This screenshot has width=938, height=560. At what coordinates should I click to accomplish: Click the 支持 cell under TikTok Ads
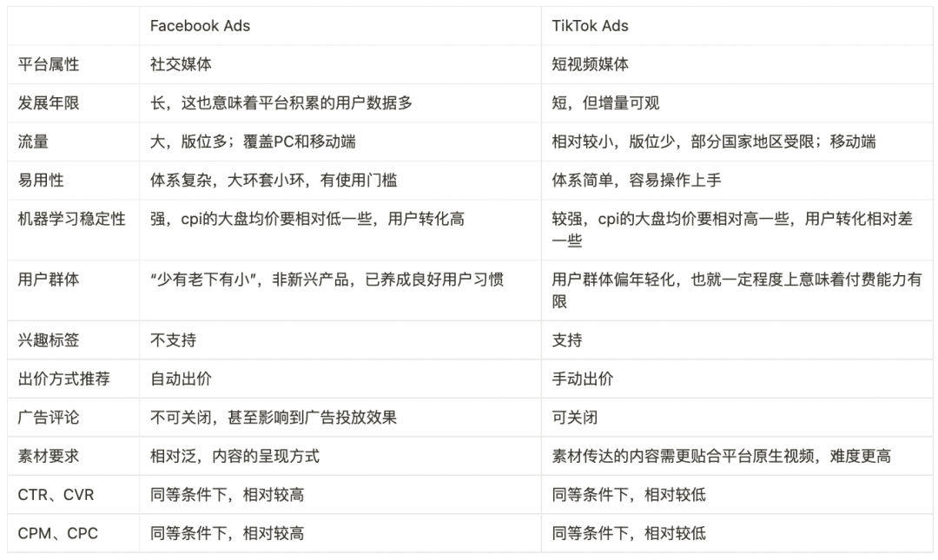point(566,340)
